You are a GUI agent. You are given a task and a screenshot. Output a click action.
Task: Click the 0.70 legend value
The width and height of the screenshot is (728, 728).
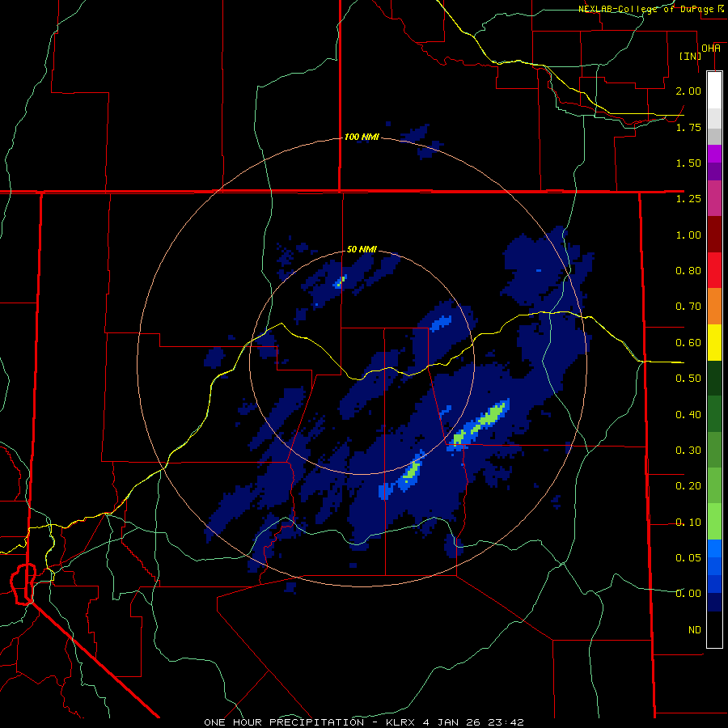[688, 307]
